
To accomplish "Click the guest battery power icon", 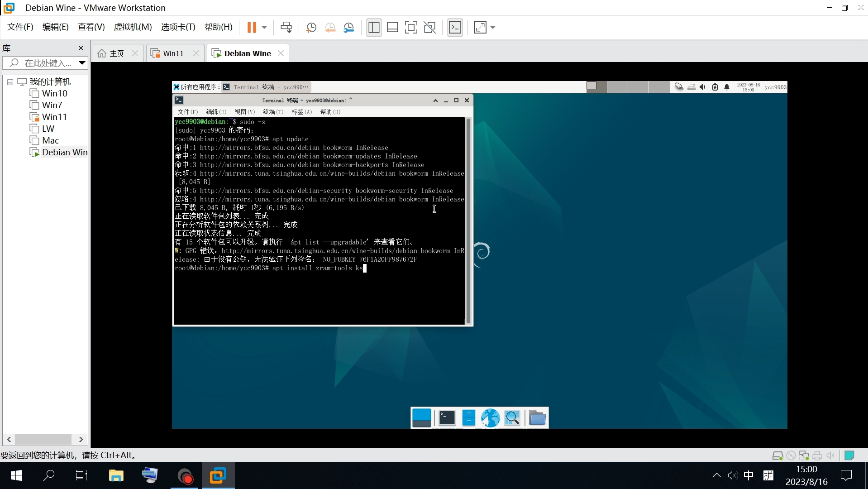I will (715, 87).
